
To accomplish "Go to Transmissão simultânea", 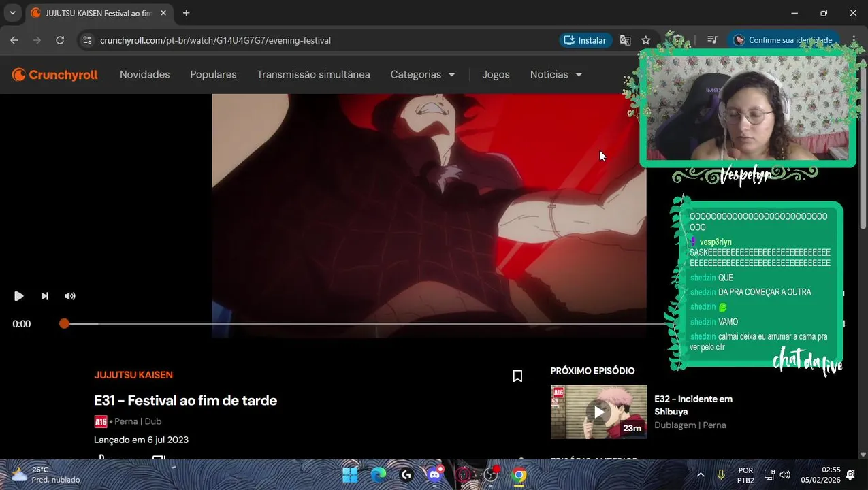I will coord(313,75).
